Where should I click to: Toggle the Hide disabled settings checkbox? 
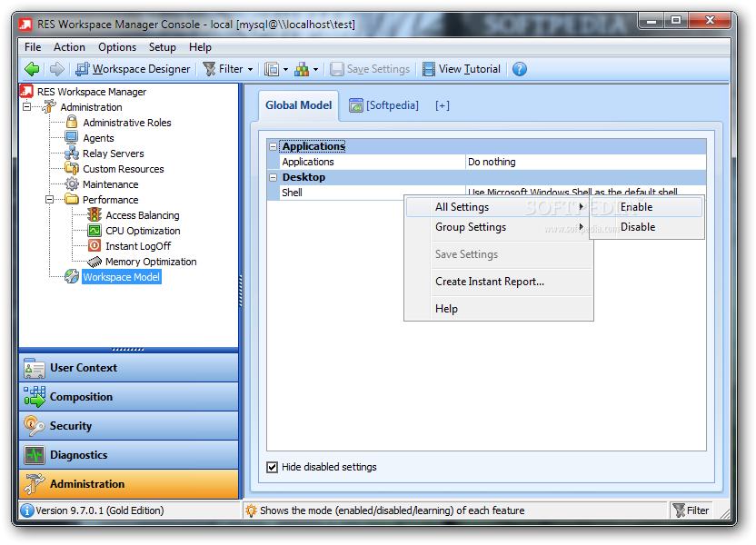pyautogui.click(x=272, y=467)
